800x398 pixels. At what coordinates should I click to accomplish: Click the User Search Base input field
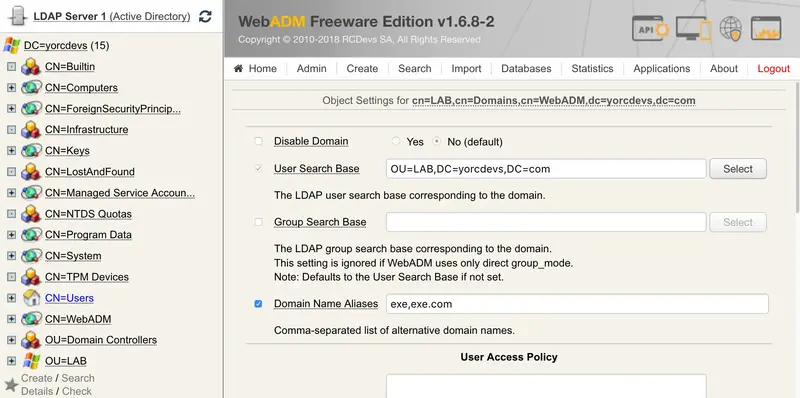[x=546, y=169]
